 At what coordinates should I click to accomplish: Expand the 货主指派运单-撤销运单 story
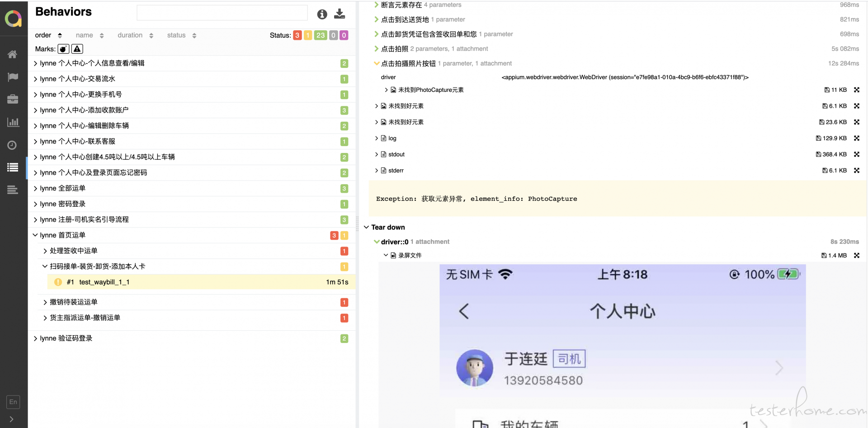pos(197,318)
